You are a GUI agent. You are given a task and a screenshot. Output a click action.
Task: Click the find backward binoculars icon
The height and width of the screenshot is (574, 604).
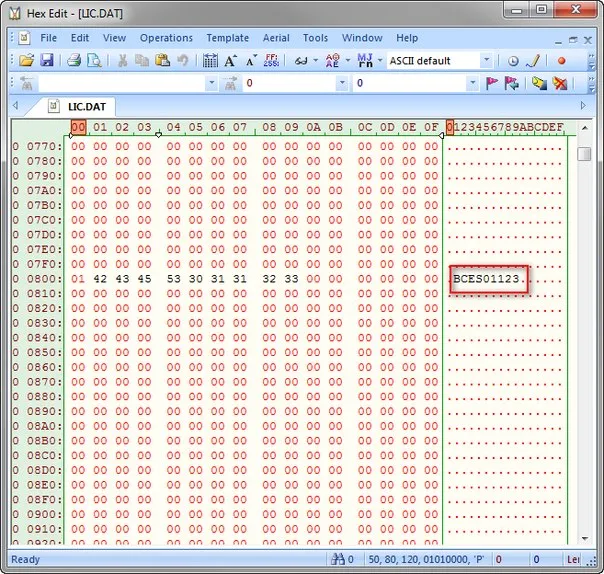coord(27,83)
